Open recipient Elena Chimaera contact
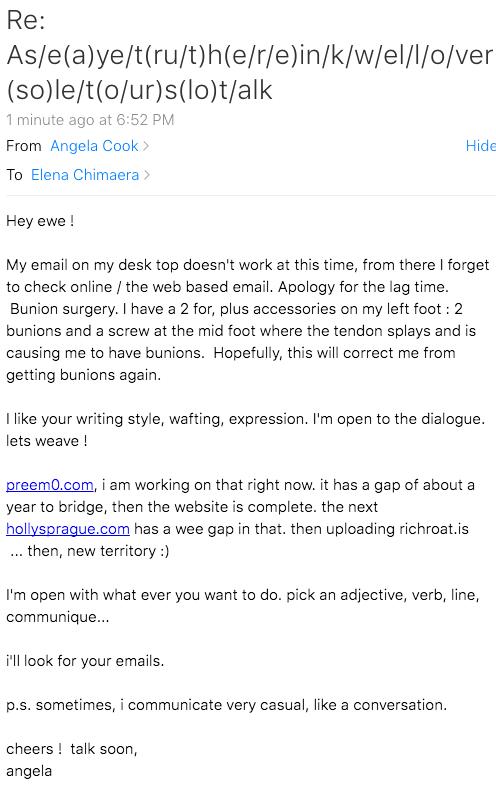496x788 pixels. [85, 175]
